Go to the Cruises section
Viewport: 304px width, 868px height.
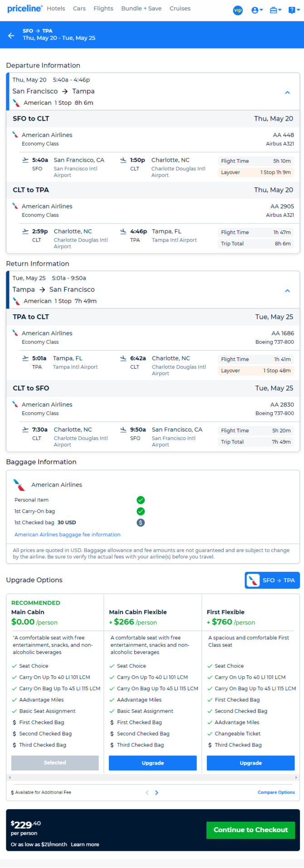coord(180,9)
